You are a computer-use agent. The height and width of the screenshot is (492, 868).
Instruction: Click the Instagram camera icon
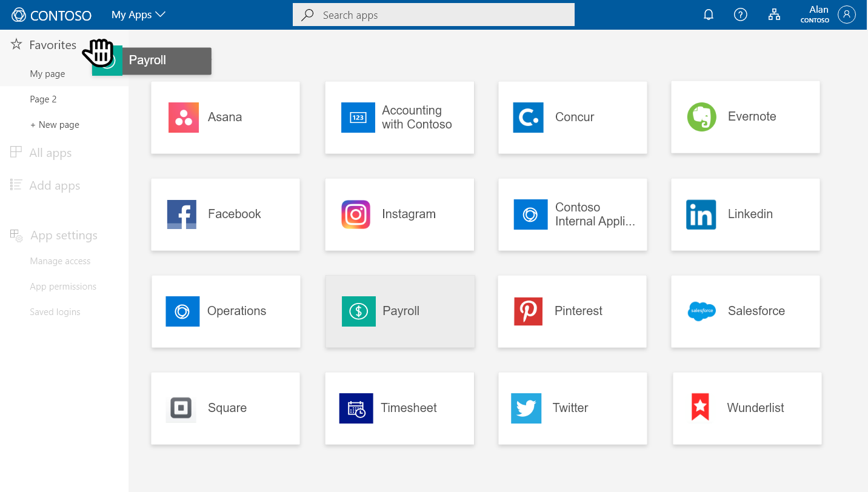[x=356, y=214]
